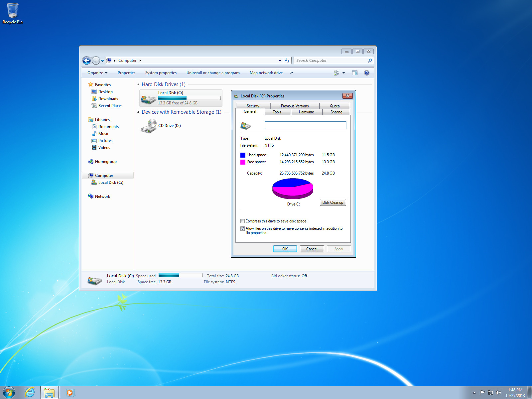
Task: Switch to the Tools tab
Action: click(x=277, y=112)
